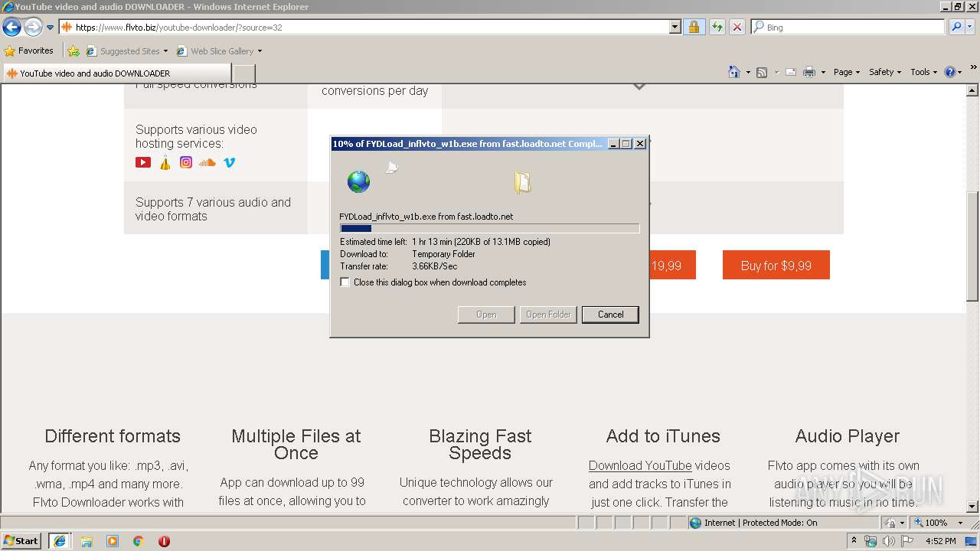980x551 pixels.
Task: Toggle Close this dialog box when download completes
Action: (x=345, y=282)
